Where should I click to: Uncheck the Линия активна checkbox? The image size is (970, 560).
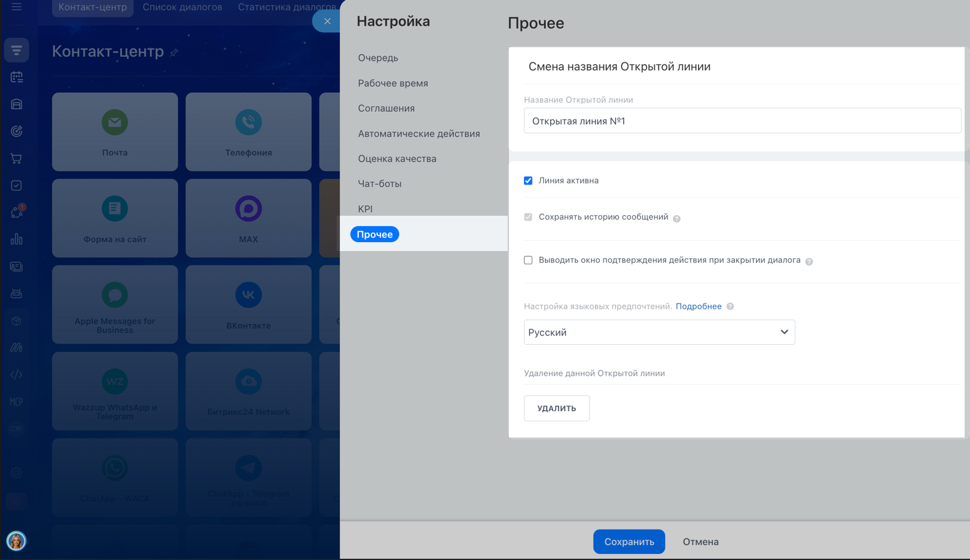(528, 180)
